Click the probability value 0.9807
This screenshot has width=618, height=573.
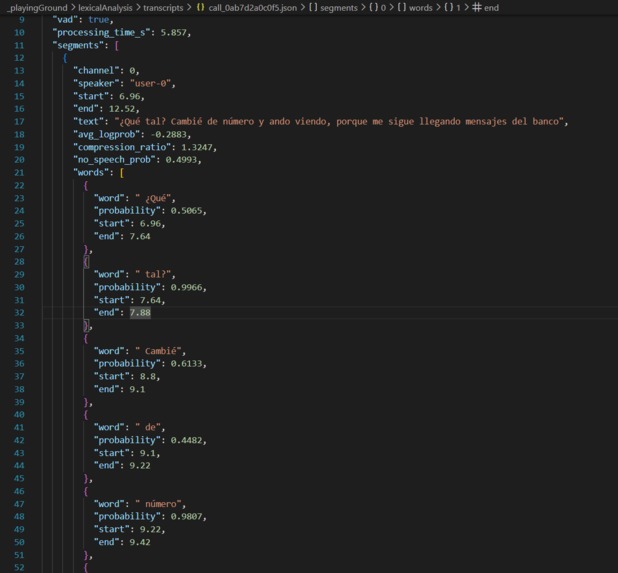(x=186, y=517)
